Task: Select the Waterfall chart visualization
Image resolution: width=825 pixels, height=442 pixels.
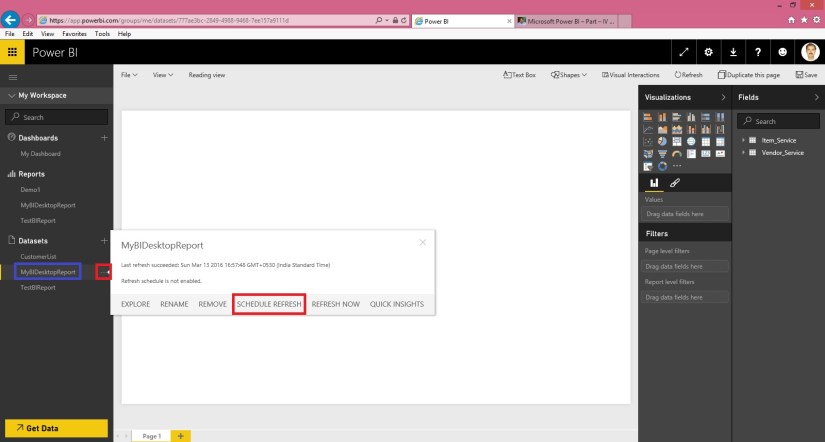Action: coord(720,129)
